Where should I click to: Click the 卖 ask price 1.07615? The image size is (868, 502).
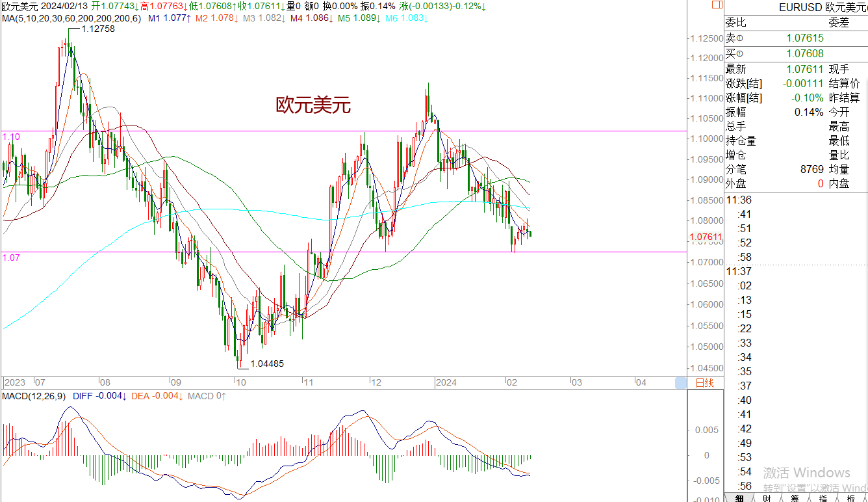(805, 38)
